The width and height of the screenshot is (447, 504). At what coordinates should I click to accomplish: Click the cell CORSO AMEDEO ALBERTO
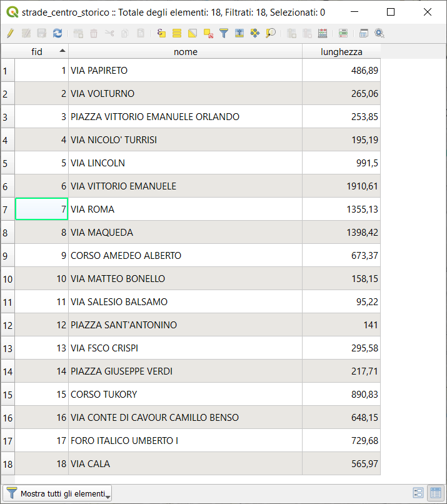[186, 256]
